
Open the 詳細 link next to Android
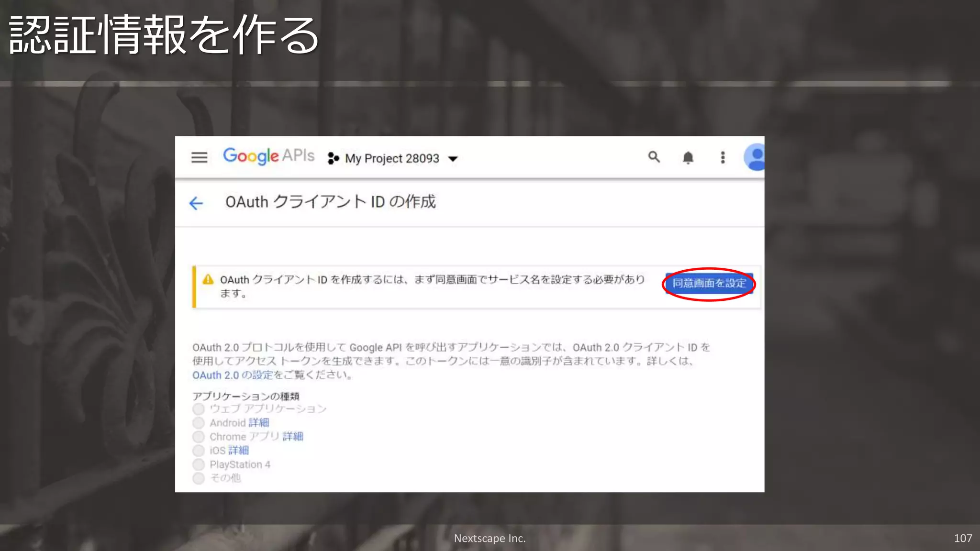(259, 423)
